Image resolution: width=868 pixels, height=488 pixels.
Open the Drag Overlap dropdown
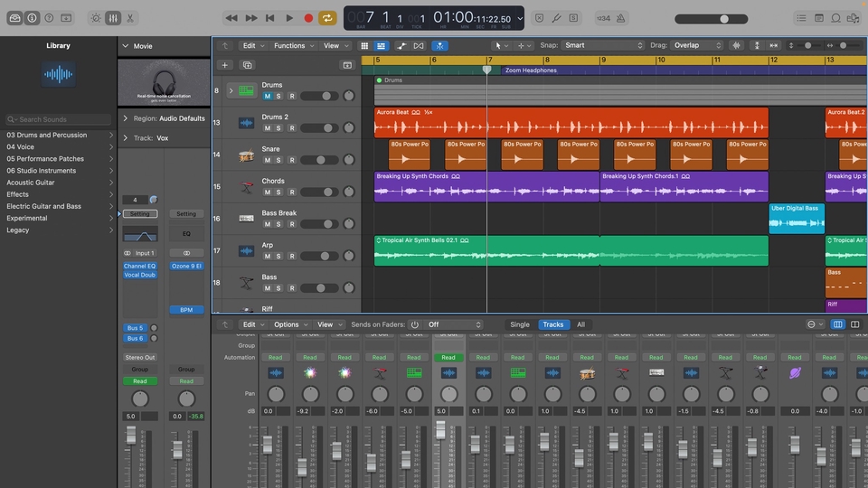[697, 45]
